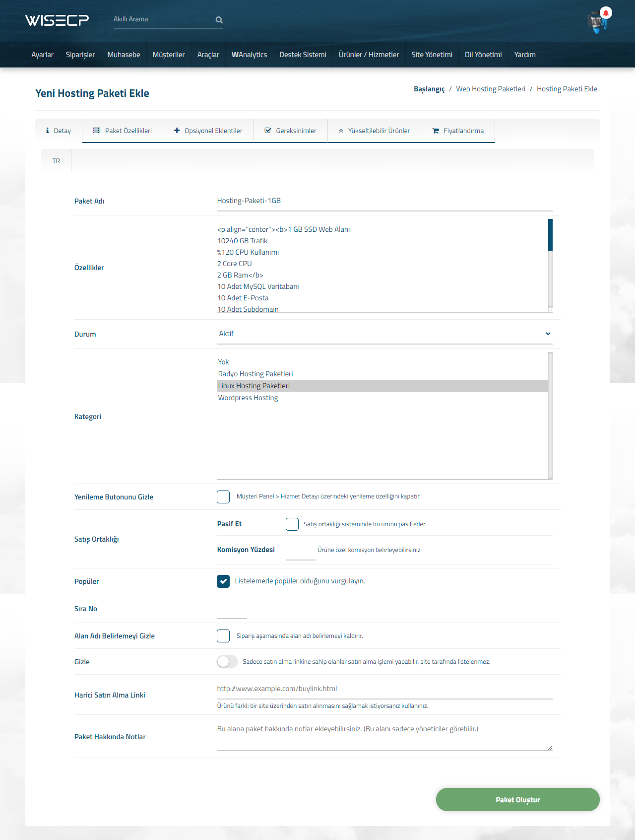
Task: Select Linux Hosting Paketleri category
Action: [x=382, y=386]
